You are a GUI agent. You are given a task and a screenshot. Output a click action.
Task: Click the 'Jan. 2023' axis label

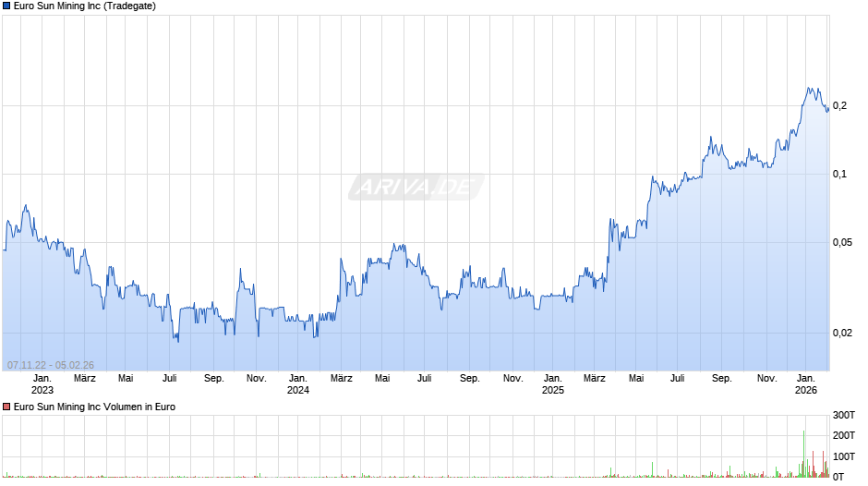[x=42, y=384]
